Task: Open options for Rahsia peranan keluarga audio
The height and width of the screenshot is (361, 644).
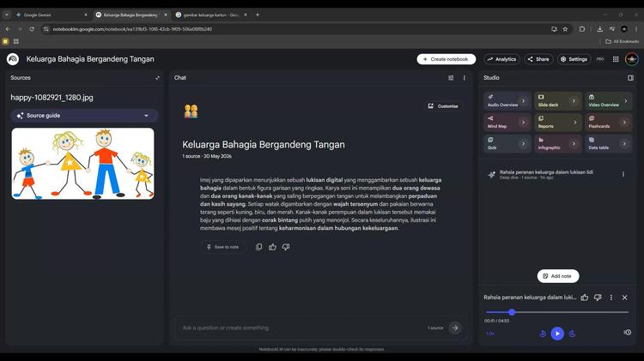Action: [623, 174]
